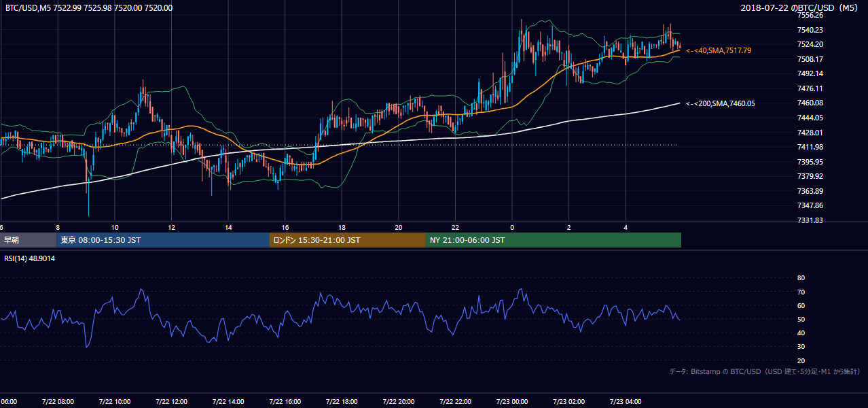Click price axis label 7363.89
868x408 pixels.
[x=810, y=191]
